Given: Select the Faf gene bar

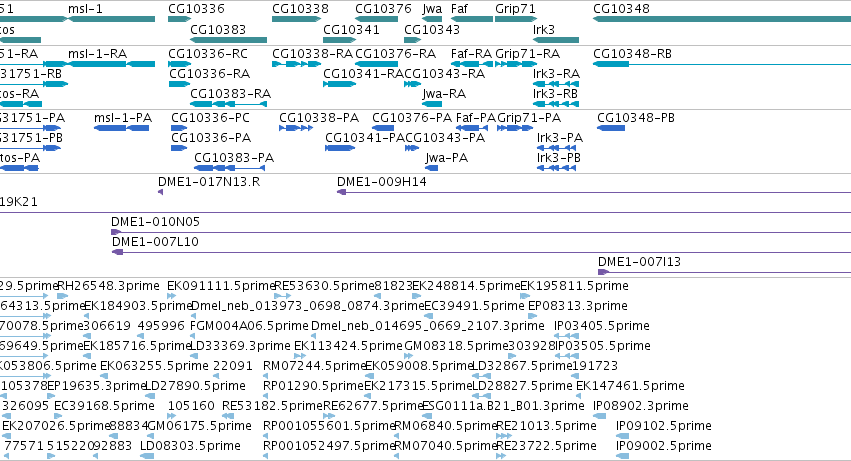Looking at the screenshot, I should point(472,19).
